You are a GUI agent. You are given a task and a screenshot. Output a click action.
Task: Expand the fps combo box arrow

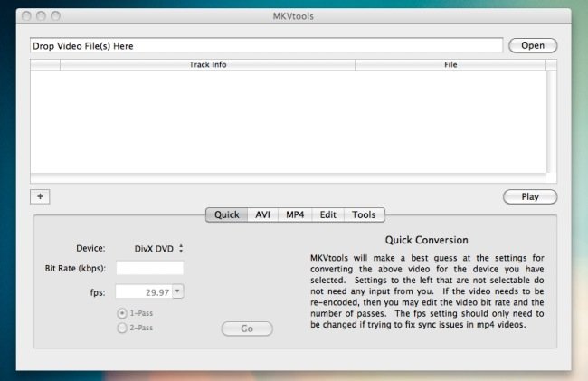178,291
